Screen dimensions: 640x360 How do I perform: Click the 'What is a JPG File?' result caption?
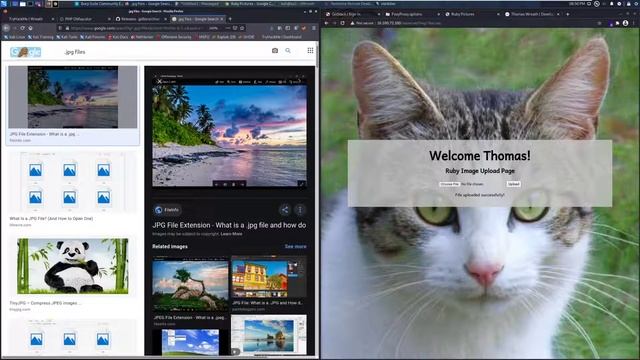(x=51, y=218)
